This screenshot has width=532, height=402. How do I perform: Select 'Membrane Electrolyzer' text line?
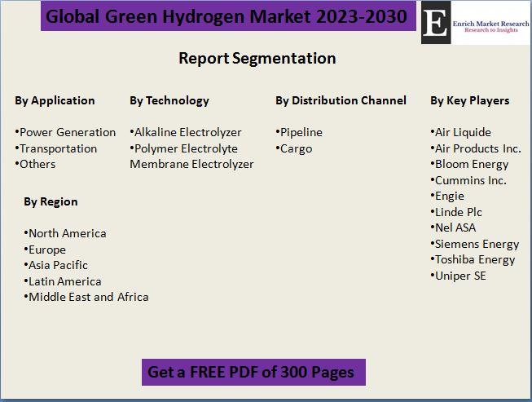191,165
